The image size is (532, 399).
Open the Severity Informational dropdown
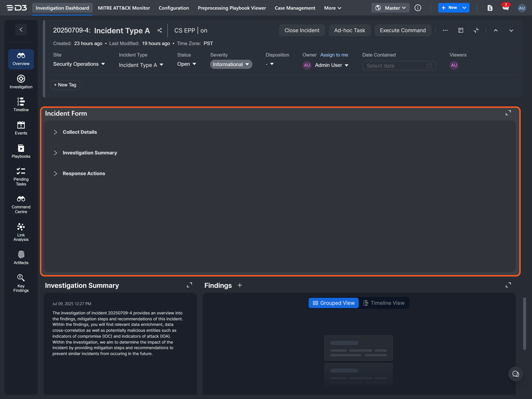pos(231,64)
